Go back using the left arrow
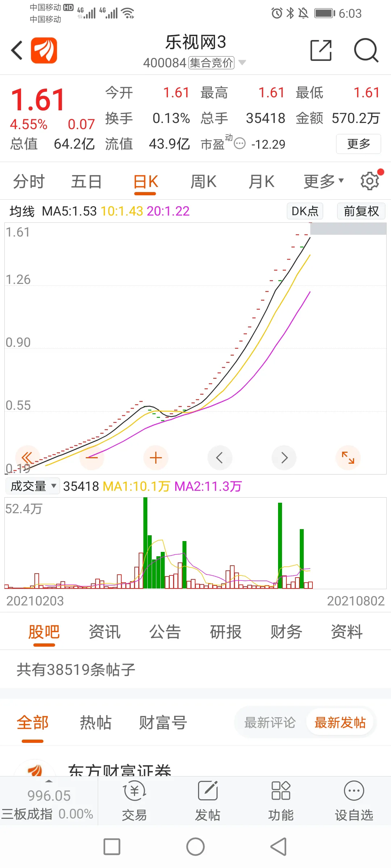This screenshot has width=391, height=868. pyautogui.click(x=17, y=50)
